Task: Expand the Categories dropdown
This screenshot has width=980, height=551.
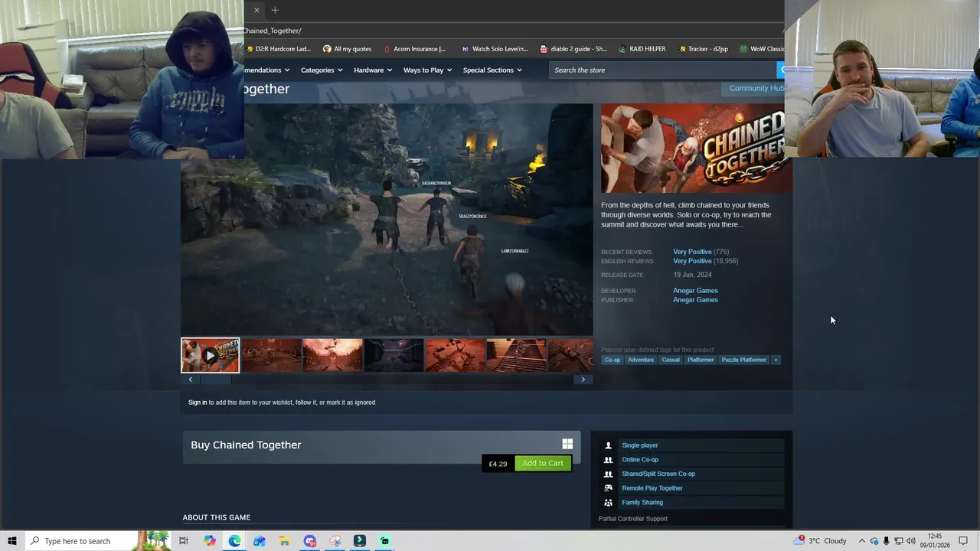Action: (322, 70)
